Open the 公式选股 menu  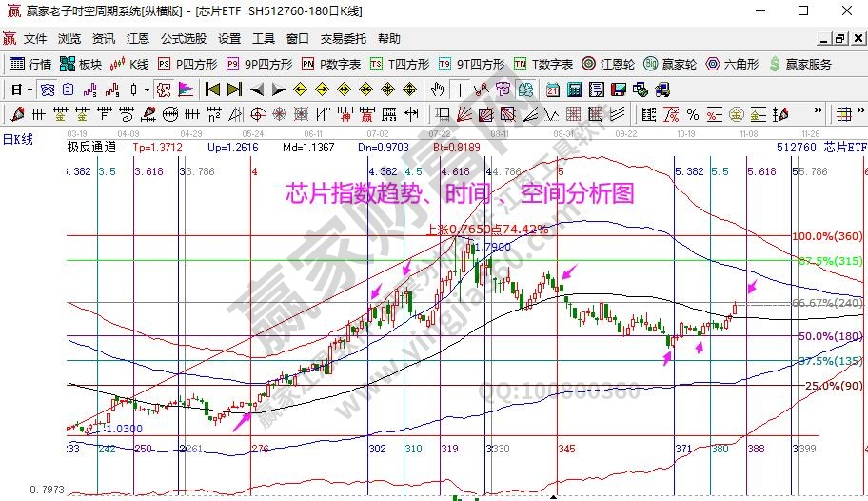(x=183, y=39)
